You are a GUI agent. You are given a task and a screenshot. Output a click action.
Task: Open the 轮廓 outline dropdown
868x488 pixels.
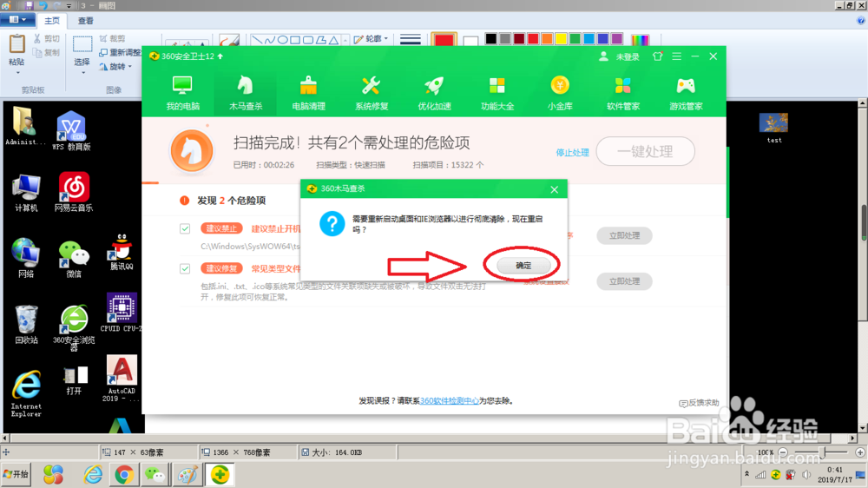[x=371, y=39]
